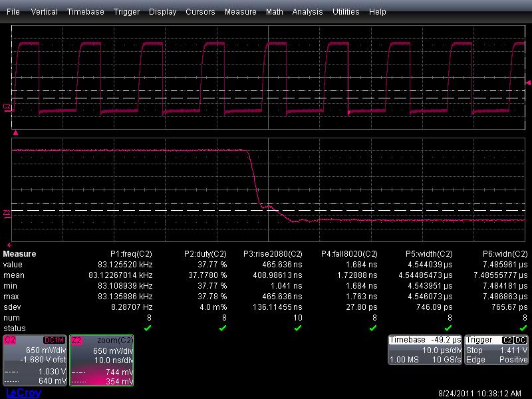
Task: Open the Cursors menu options
Action: point(200,11)
